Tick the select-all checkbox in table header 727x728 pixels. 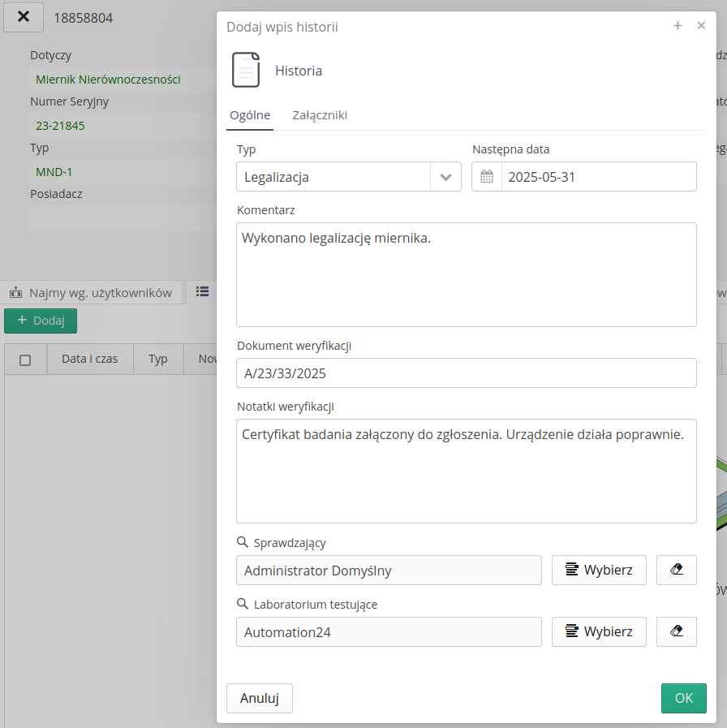pos(25,360)
